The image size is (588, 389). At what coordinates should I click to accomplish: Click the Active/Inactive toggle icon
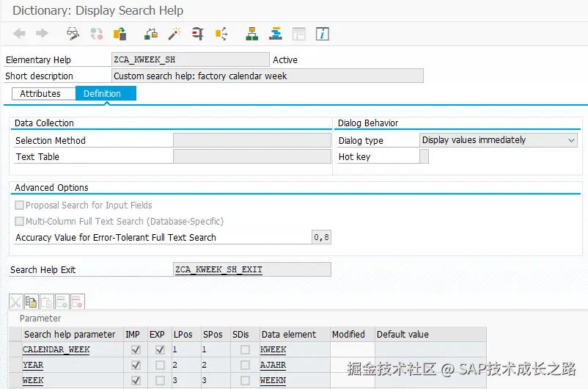tap(97, 34)
